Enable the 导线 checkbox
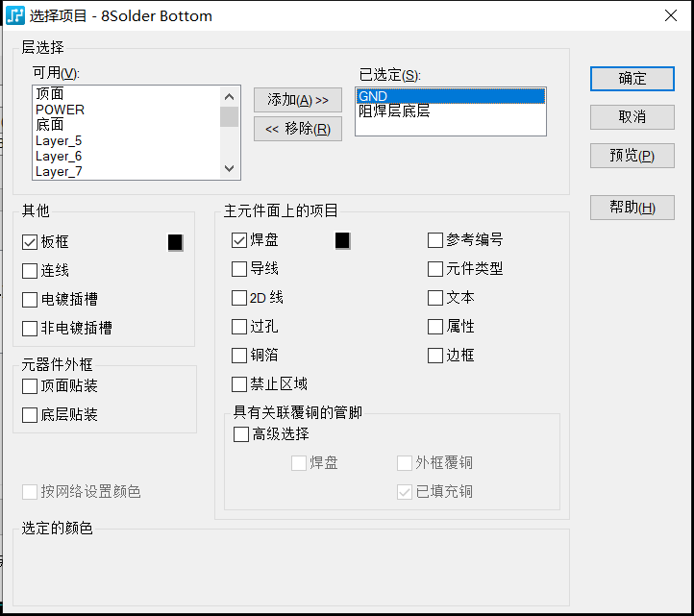Image resolution: width=694 pixels, height=616 pixels. [239, 269]
